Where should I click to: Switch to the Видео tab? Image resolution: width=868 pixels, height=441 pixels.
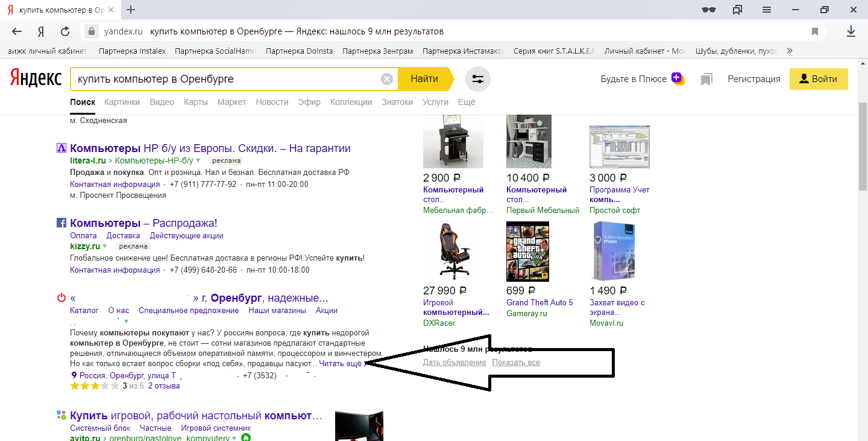[162, 102]
